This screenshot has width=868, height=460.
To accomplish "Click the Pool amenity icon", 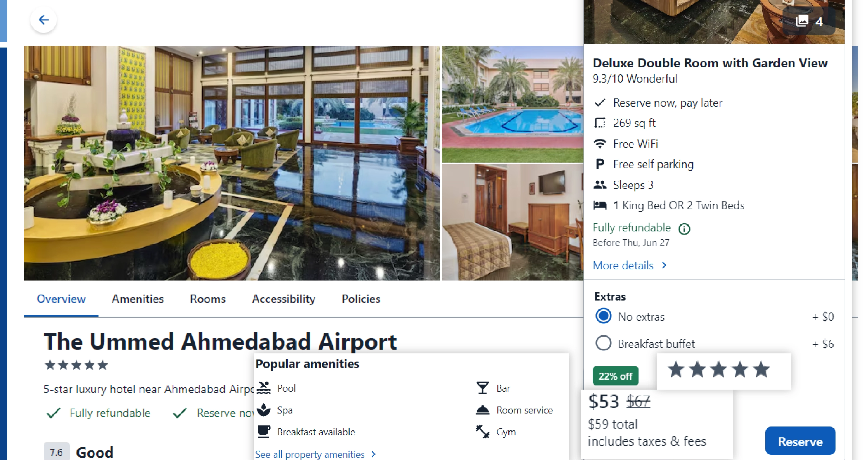I will click(264, 388).
